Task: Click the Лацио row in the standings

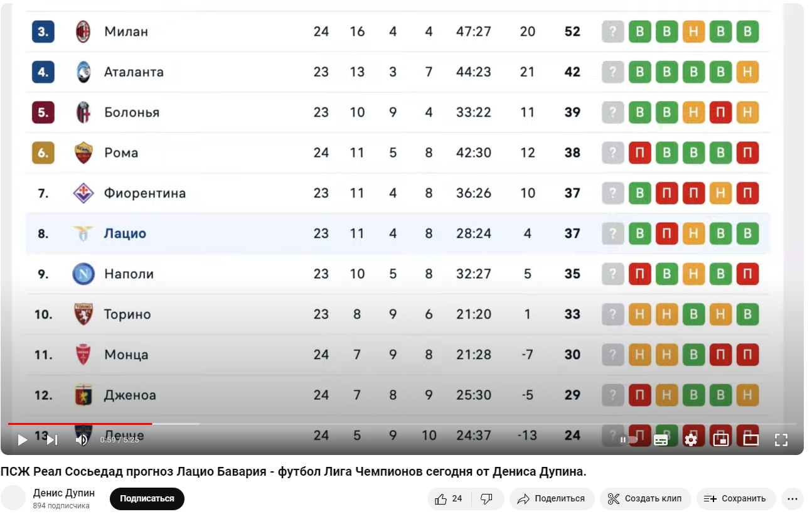Action: [x=398, y=233]
